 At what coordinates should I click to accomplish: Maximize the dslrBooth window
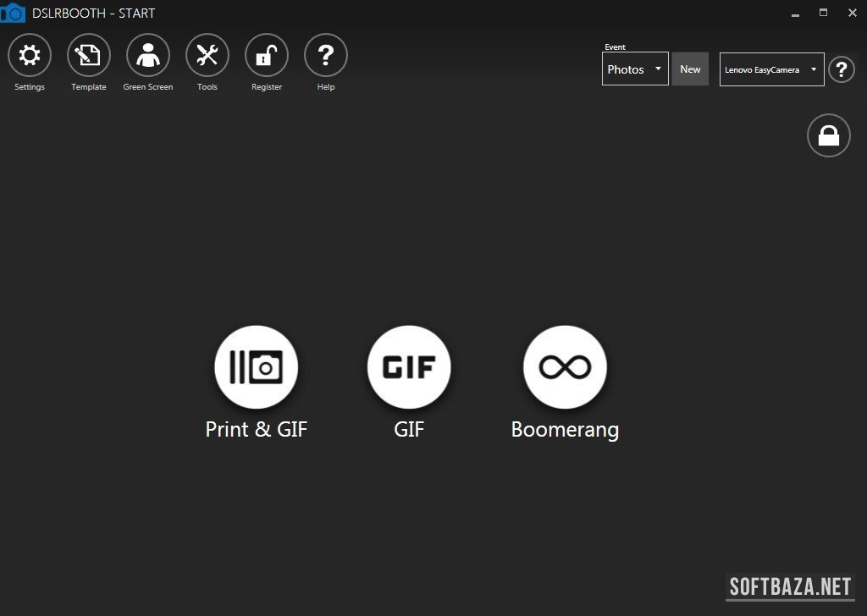[823, 13]
